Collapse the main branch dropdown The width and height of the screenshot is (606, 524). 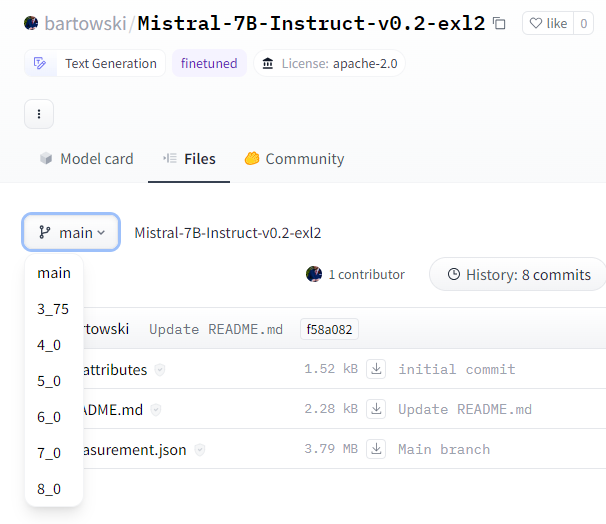pos(71,232)
